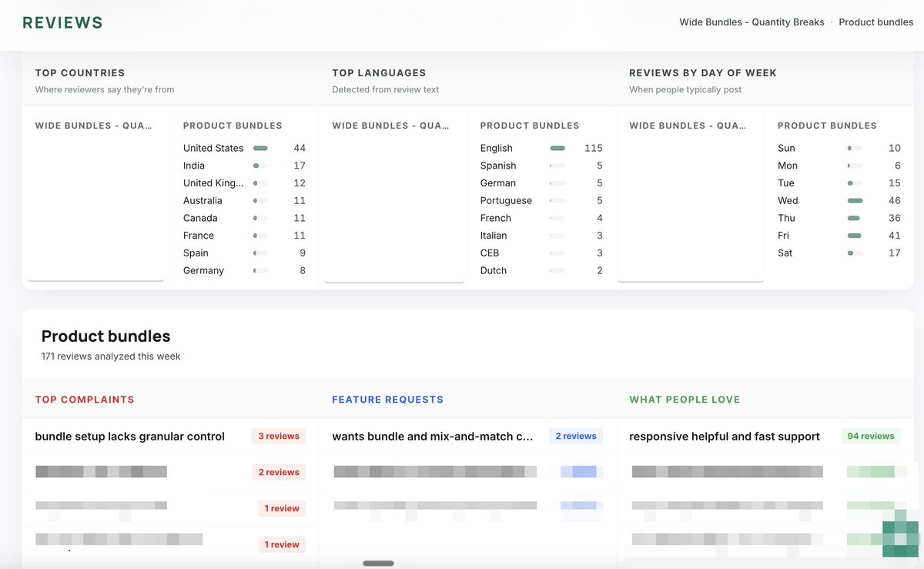Select Product Bundles column under Reviews by Day of Week

[x=827, y=126]
